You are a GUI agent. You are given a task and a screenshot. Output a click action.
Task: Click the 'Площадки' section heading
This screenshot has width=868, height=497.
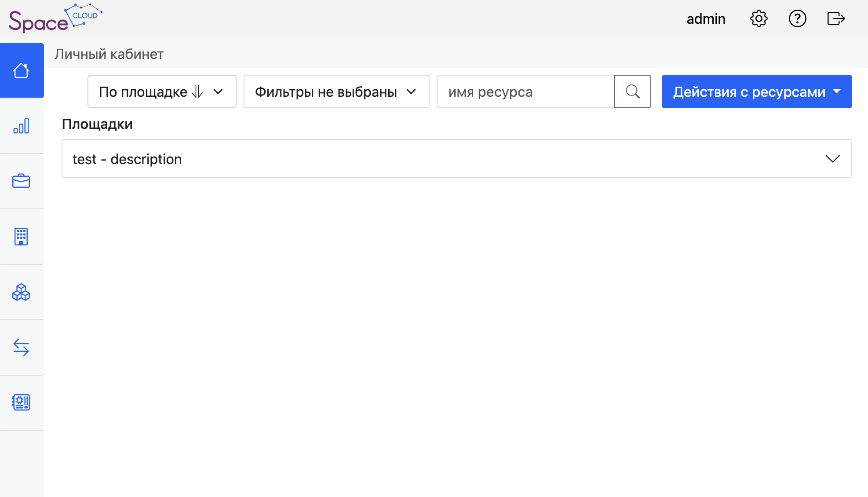pyautogui.click(x=97, y=124)
